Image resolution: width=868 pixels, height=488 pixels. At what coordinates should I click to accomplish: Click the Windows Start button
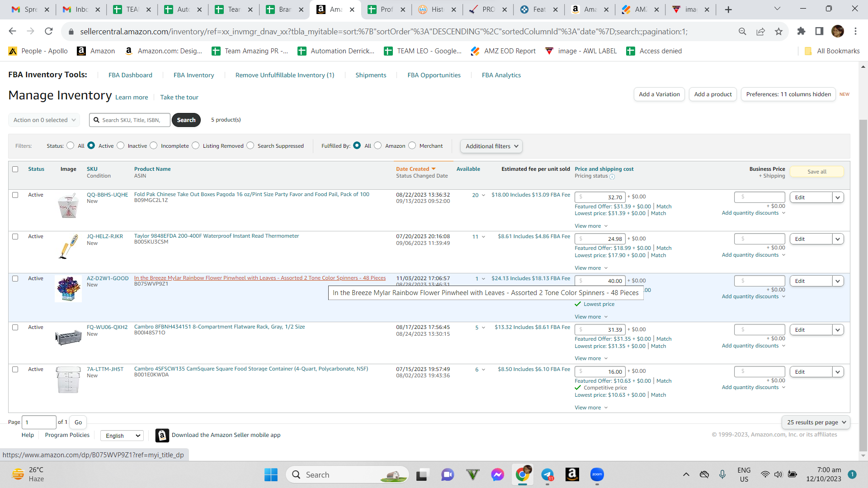(271, 475)
